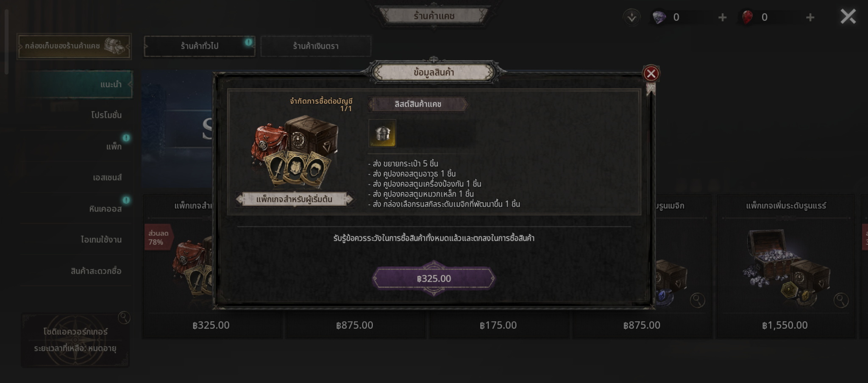
Task: Close the ข้อมูลสินค้า product info dialog
Action: pos(651,74)
